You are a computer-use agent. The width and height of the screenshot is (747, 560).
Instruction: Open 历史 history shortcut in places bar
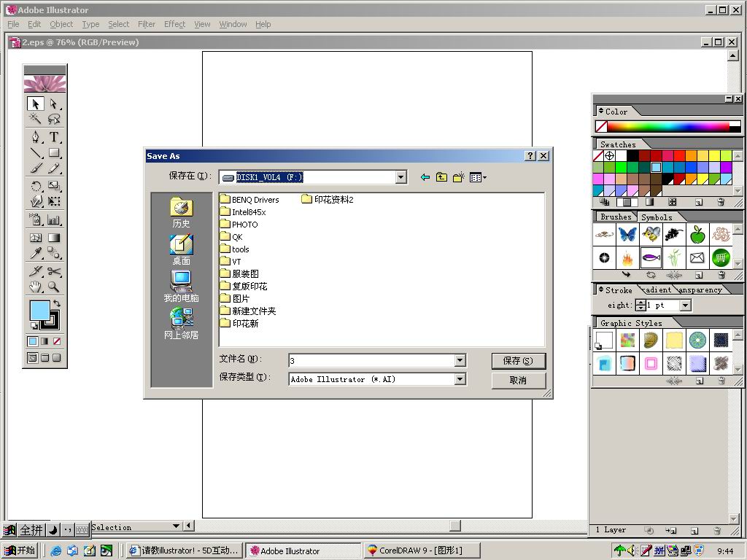(181, 213)
